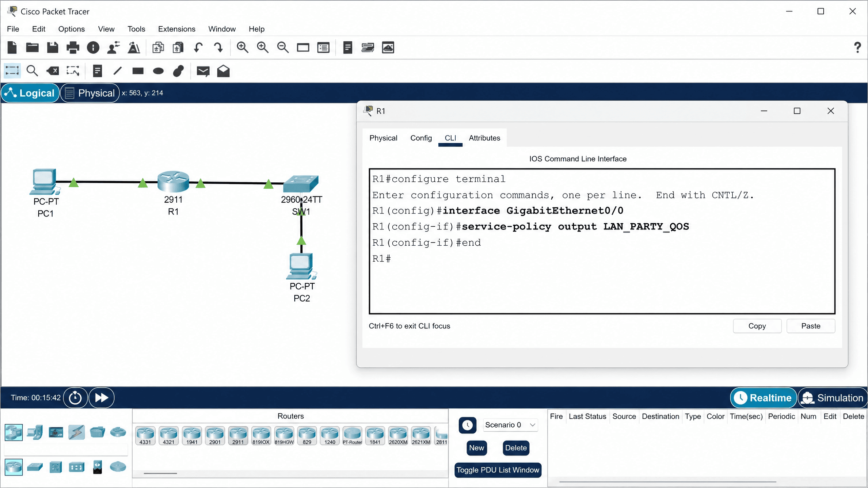Select the R1 2911 router in topology
Screen dimensions: 868x488
click(x=173, y=182)
